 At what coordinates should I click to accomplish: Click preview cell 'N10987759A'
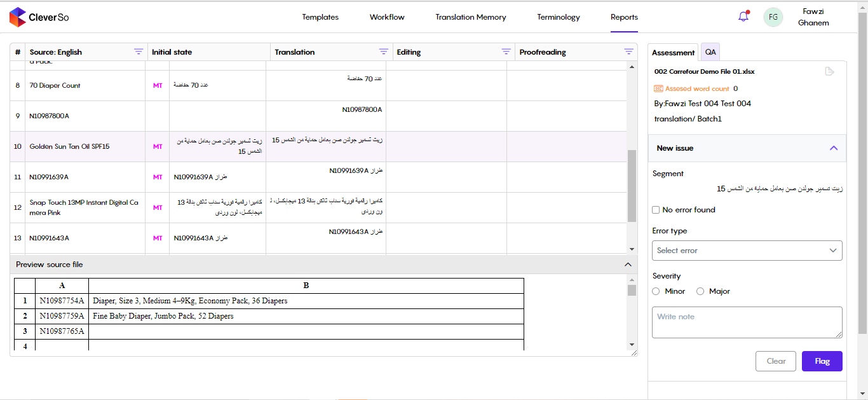coord(62,316)
